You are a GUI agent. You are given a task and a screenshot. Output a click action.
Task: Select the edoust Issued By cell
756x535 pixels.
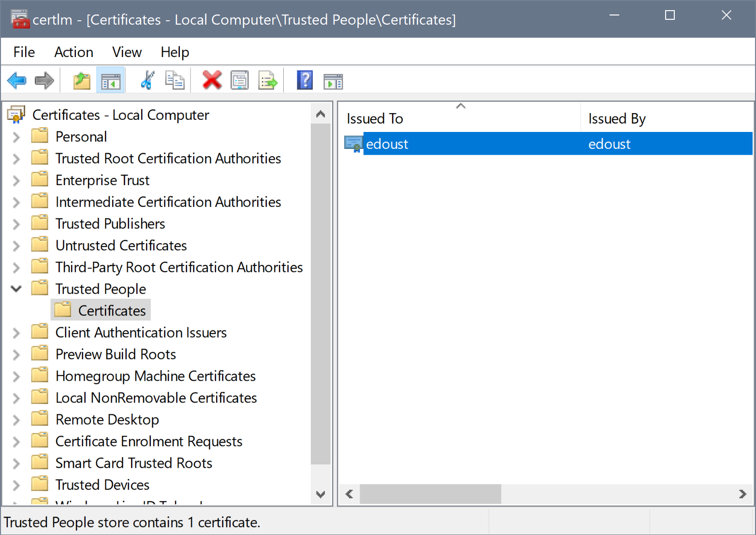pos(609,144)
